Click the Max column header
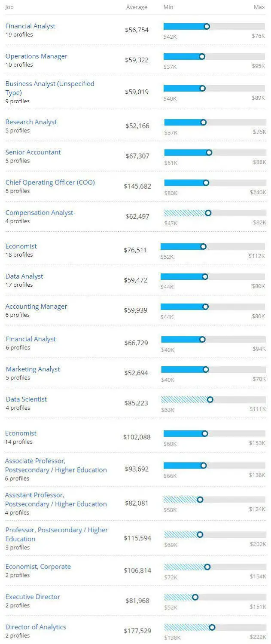Viewport: 271px width, 644px height. coord(259,7)
